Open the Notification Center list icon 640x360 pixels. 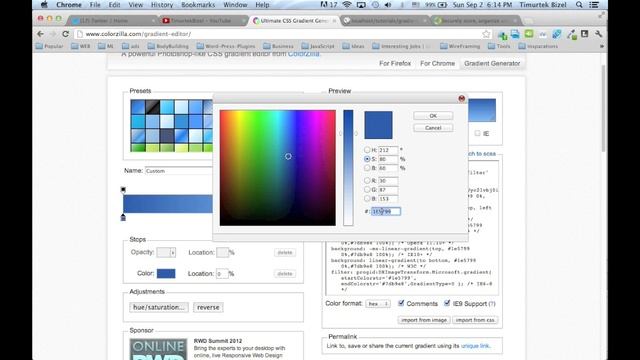pyautogui.click(x=594, y=5)
